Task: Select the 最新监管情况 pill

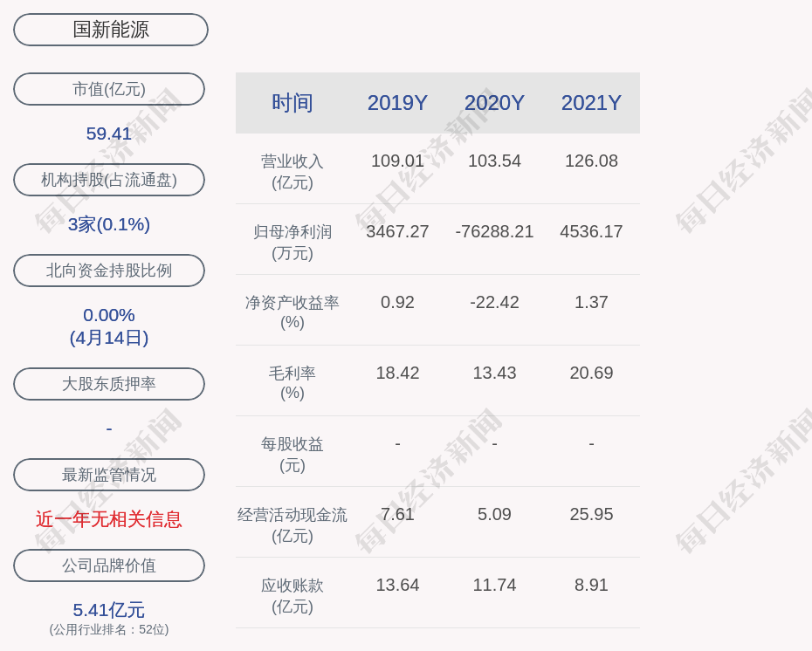Action: tap(109, 475)
